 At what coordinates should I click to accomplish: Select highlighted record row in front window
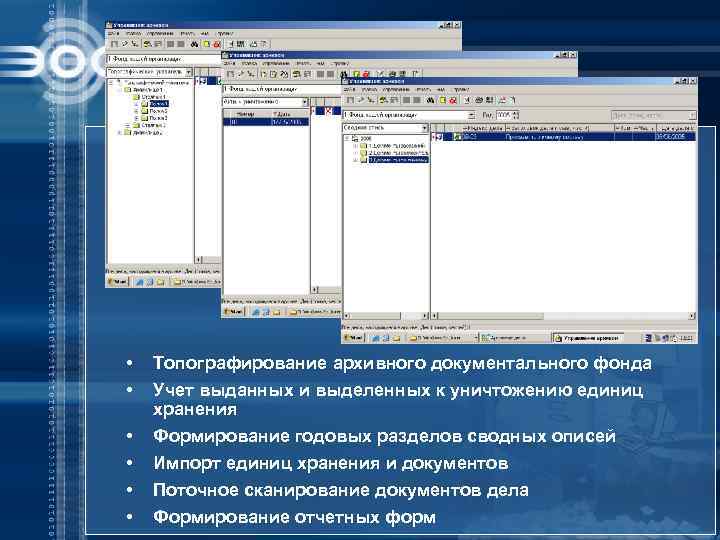click(564, 137)
